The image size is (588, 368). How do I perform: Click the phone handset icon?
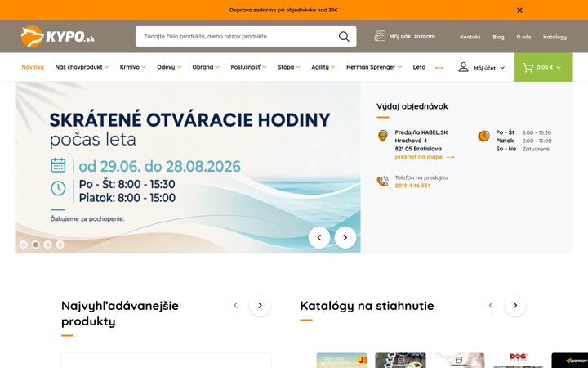pos(382,182)
